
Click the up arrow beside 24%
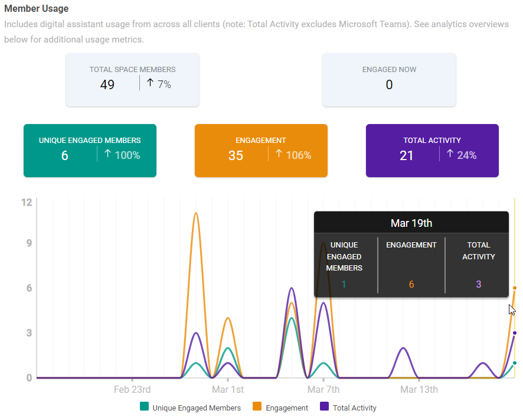[x=450, y=154]
